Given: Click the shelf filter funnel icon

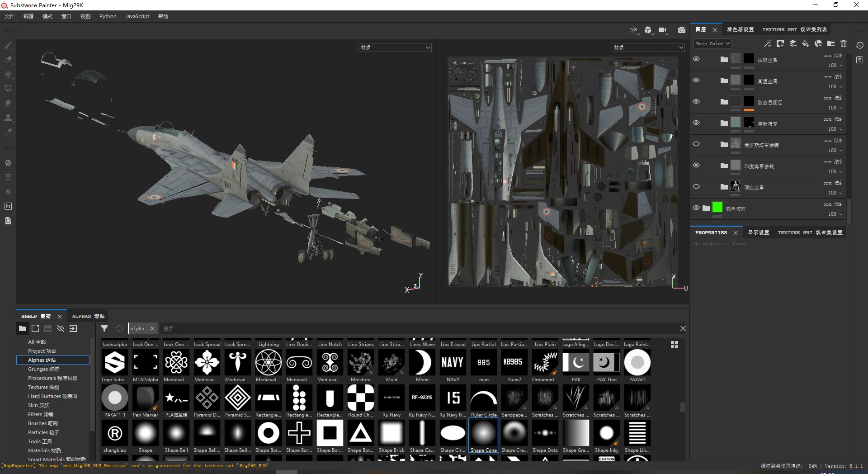Looking at the screenshot, I should pyautogui.click(x=104, y=328).
